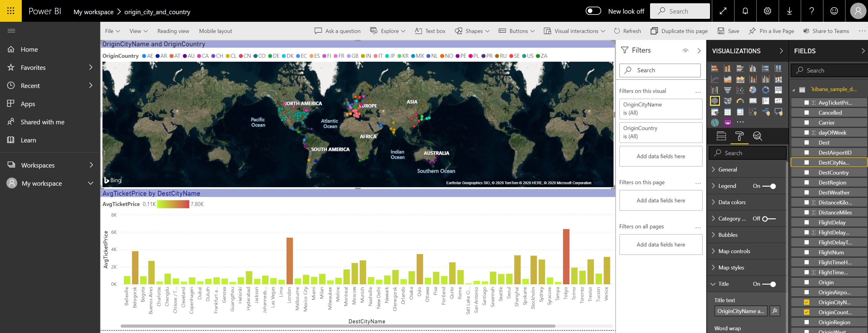Toggle filter pane visibility eye icon

685,51
